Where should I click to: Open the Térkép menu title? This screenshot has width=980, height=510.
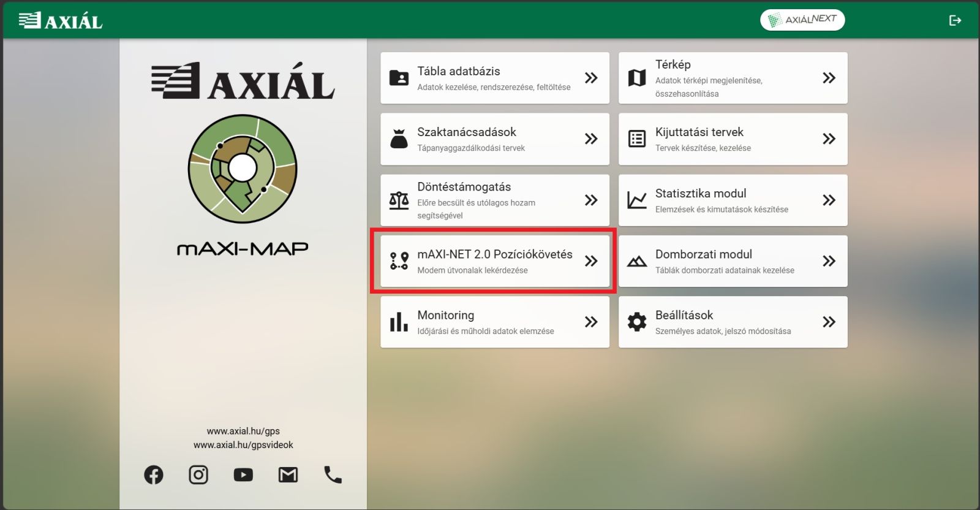(673, 64)
